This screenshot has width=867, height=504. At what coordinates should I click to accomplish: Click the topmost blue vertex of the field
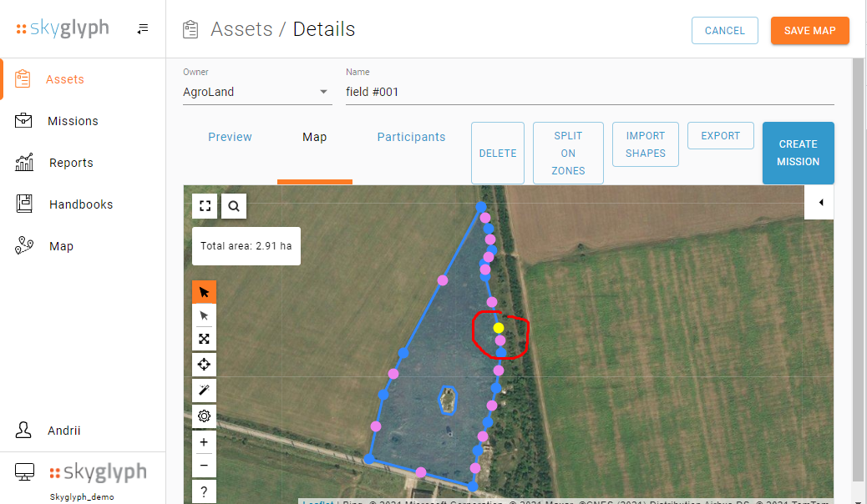481,207
